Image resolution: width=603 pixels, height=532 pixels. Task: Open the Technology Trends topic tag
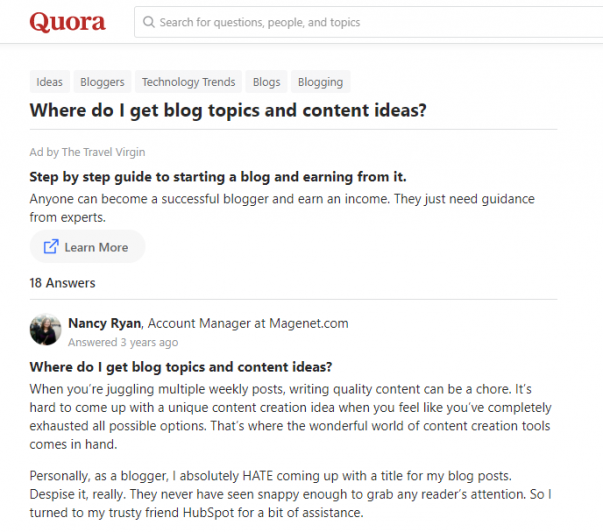(188, 82)
